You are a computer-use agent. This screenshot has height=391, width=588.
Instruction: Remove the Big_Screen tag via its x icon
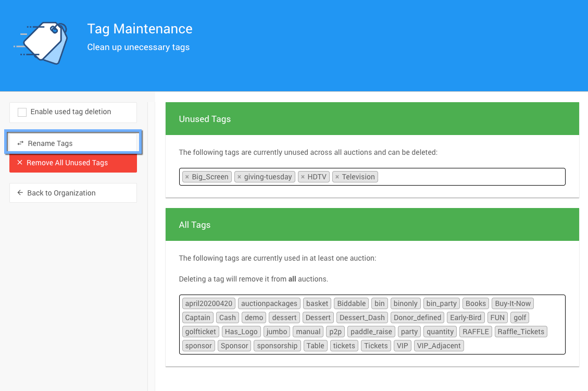pyautogui.click(x=187, y=177)
